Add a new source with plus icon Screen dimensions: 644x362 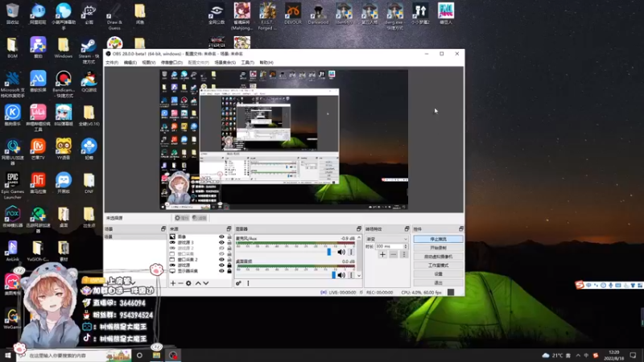[x=173, y=283]
